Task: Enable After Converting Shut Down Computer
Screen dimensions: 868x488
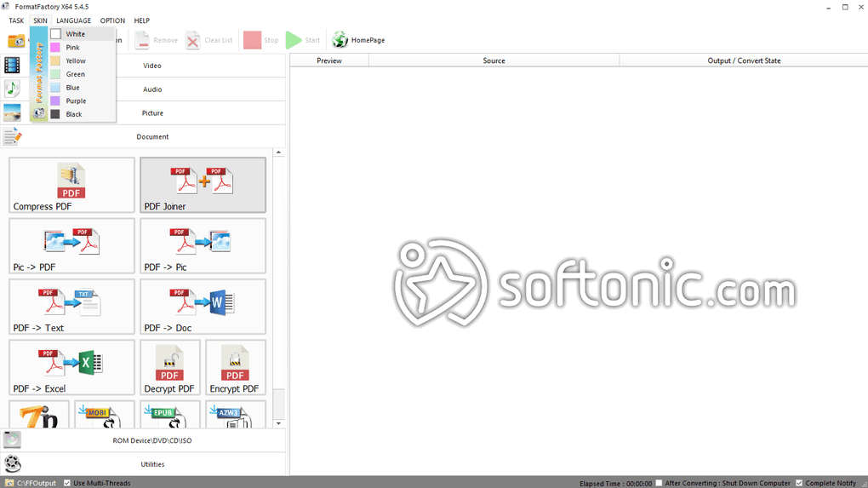Action: (659, 483)
